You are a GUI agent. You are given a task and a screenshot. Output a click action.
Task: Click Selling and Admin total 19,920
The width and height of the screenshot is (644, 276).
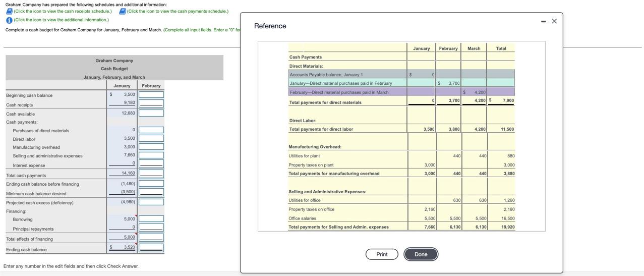pos(507,227)
